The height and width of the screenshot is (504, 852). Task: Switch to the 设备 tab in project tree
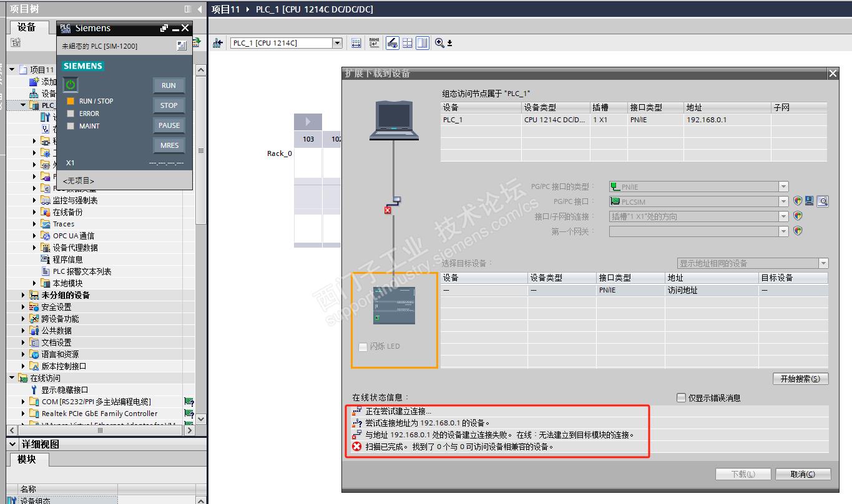pos(27,27)
